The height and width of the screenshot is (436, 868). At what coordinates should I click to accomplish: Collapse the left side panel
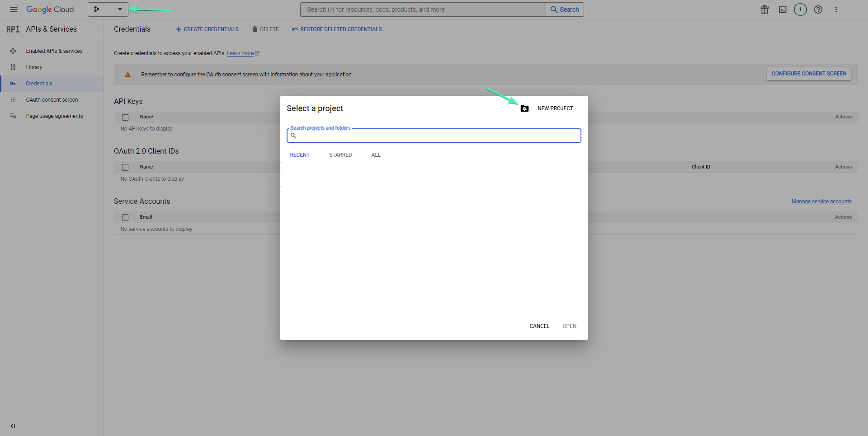(13, 426)
